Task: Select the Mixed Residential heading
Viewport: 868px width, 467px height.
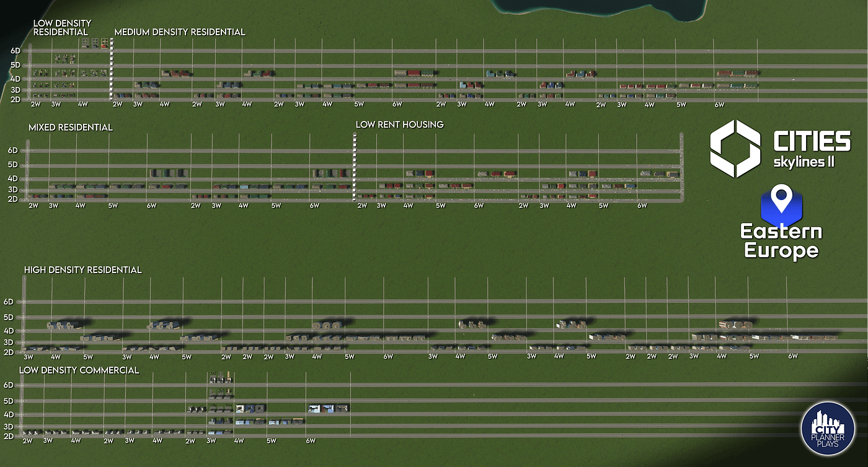Action: click(x=71, y=127)
